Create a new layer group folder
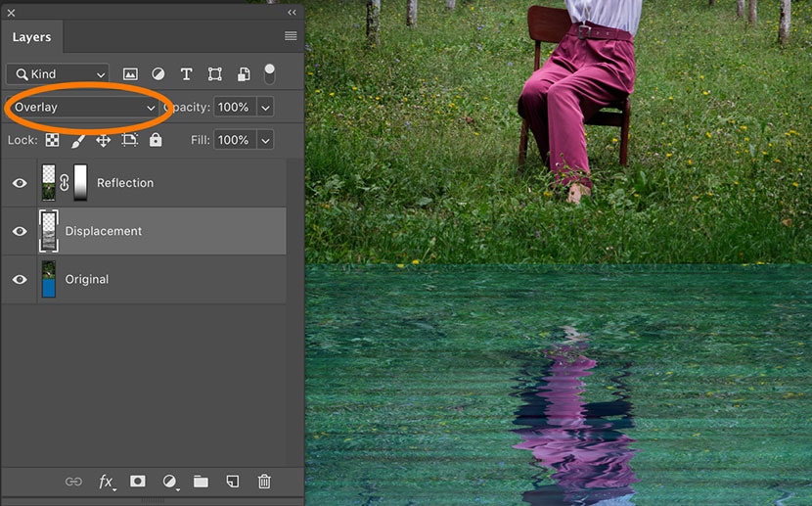Screen dimensions: 812x506 point(201,482)
